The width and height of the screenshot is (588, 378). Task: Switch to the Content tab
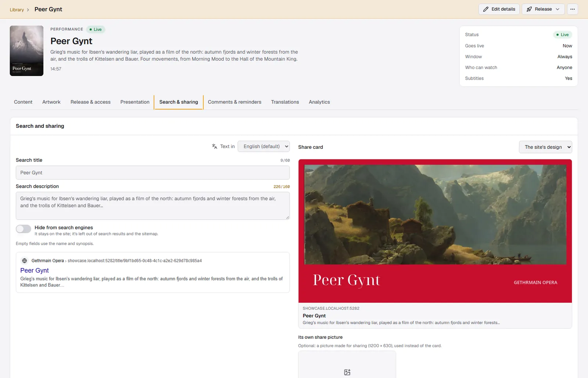click(x=23, y=102)
